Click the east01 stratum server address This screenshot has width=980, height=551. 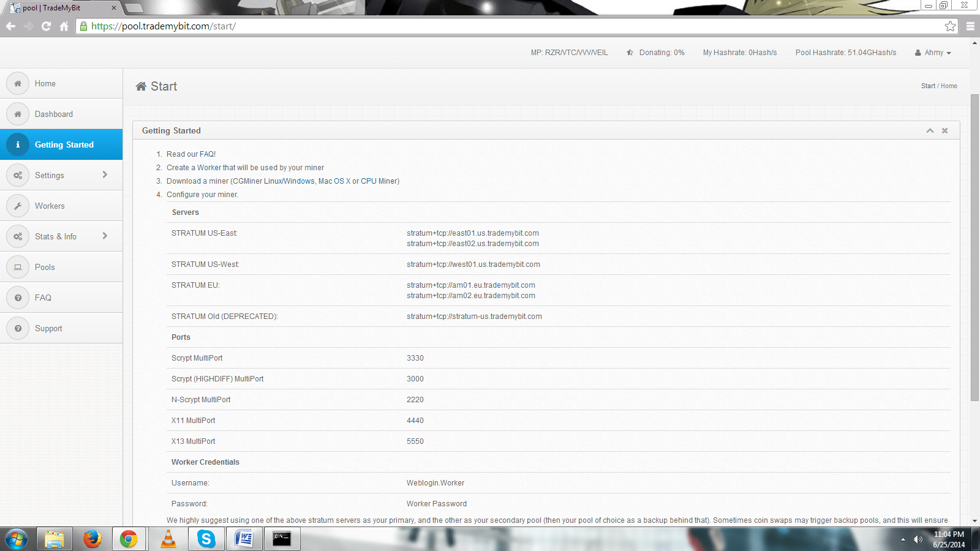pos(473,233)
